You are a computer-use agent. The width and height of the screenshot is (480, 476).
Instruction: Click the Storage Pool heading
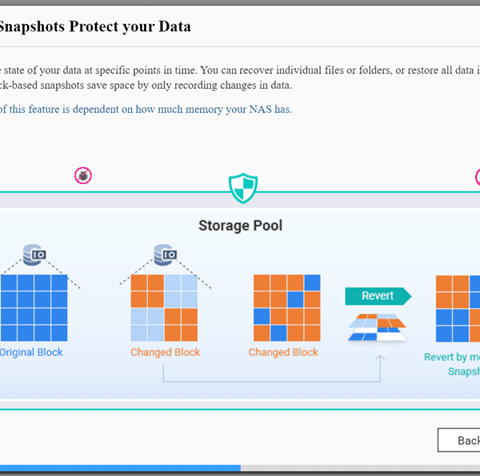241,226
